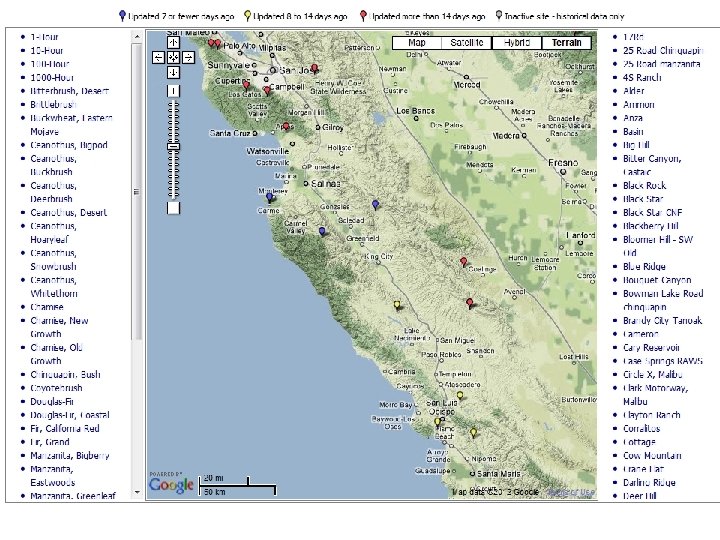
Task: Switch to the Map view
Action: 417,43
